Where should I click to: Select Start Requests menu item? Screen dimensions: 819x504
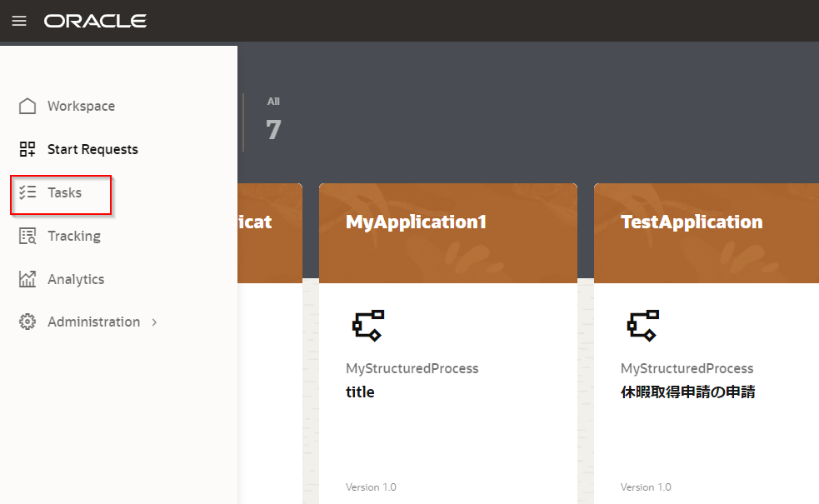92,149
